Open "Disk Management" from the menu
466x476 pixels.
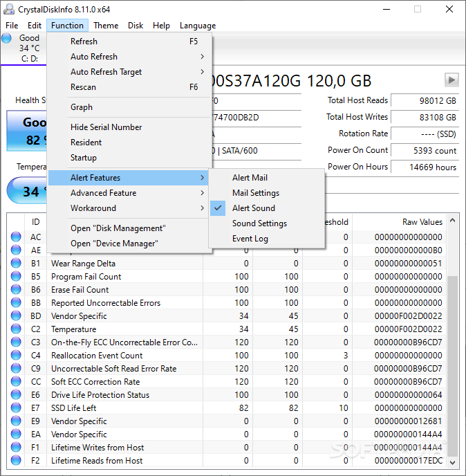(118, 228)
